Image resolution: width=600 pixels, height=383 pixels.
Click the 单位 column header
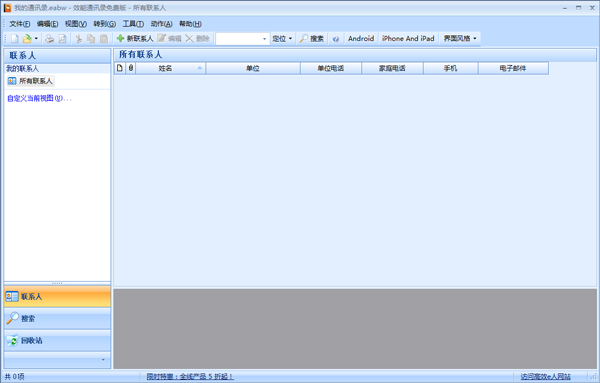click(x=253, y=68)
